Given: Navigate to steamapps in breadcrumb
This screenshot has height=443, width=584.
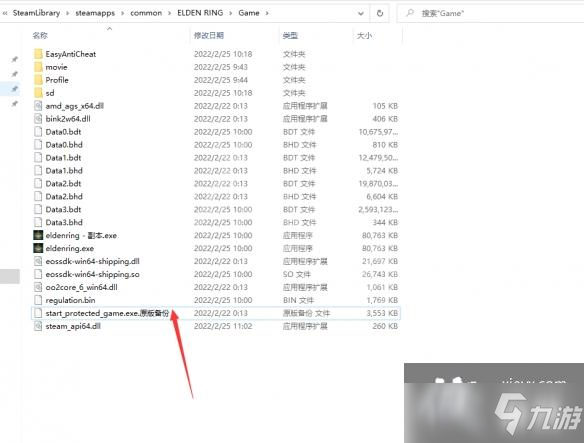Looking at the screenshot, I should [x=95, y=13].
